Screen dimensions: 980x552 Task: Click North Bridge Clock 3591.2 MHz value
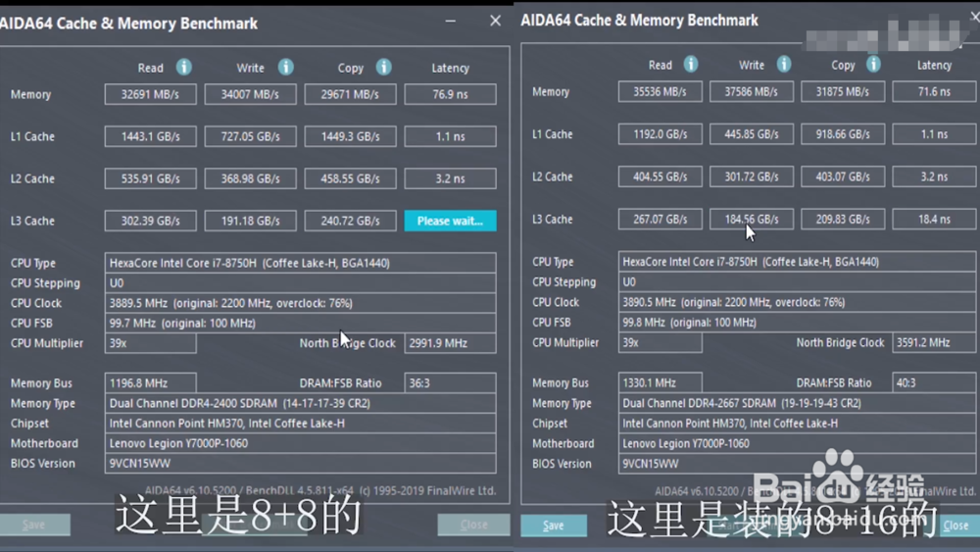pos(934,342)
